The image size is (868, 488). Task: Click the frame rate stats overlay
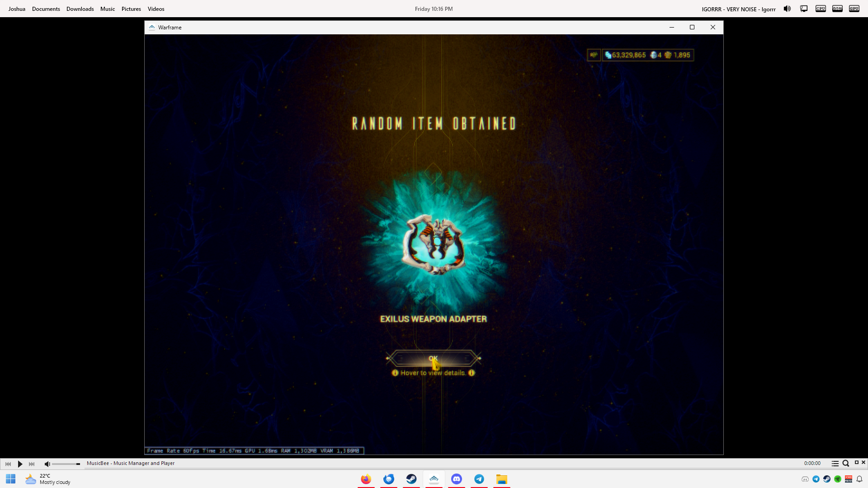pos(254,450)
